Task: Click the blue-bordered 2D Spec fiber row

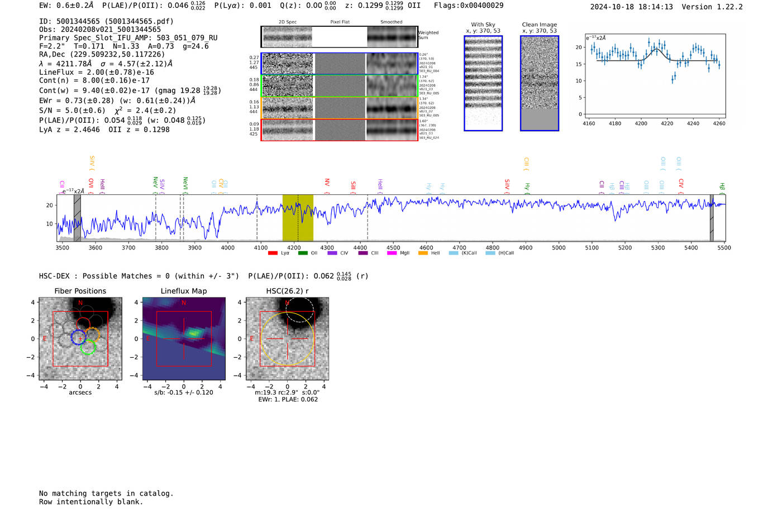Action: click(x=288, y=64)
